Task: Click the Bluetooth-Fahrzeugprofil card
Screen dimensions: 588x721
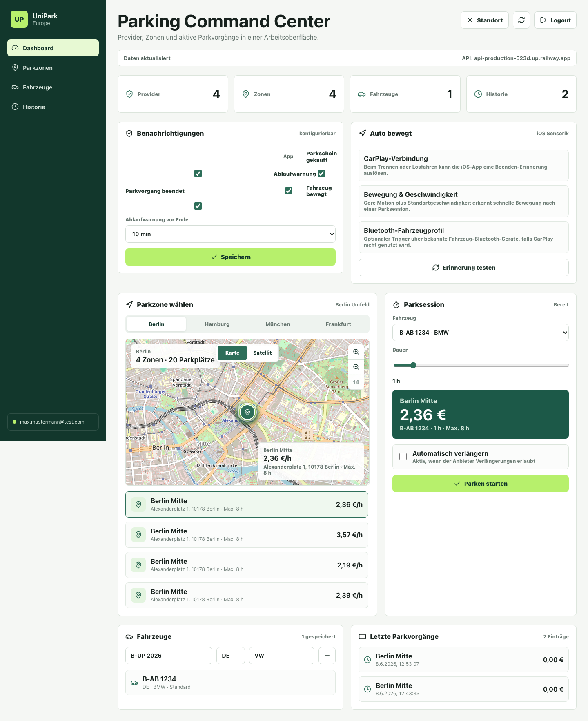Action: click(x=463, y=237)
